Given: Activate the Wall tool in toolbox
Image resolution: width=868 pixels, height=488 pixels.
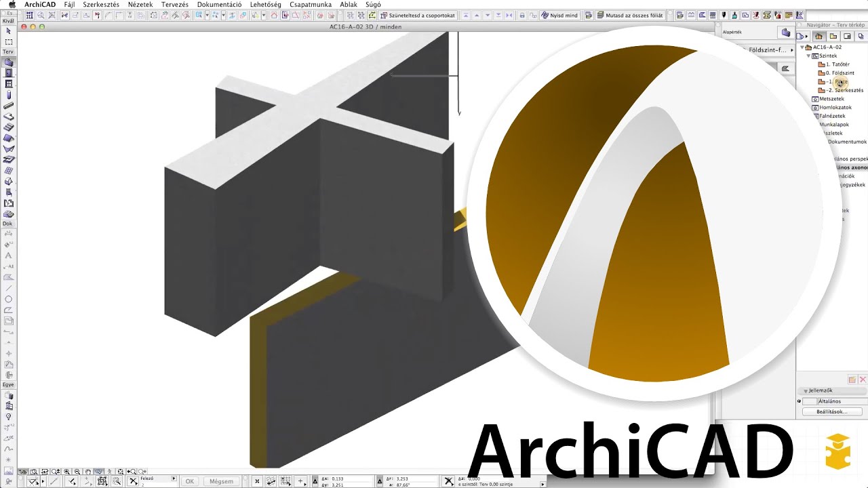Looking at the screenshot, I should pyautogui.click(x=9, y=62).
